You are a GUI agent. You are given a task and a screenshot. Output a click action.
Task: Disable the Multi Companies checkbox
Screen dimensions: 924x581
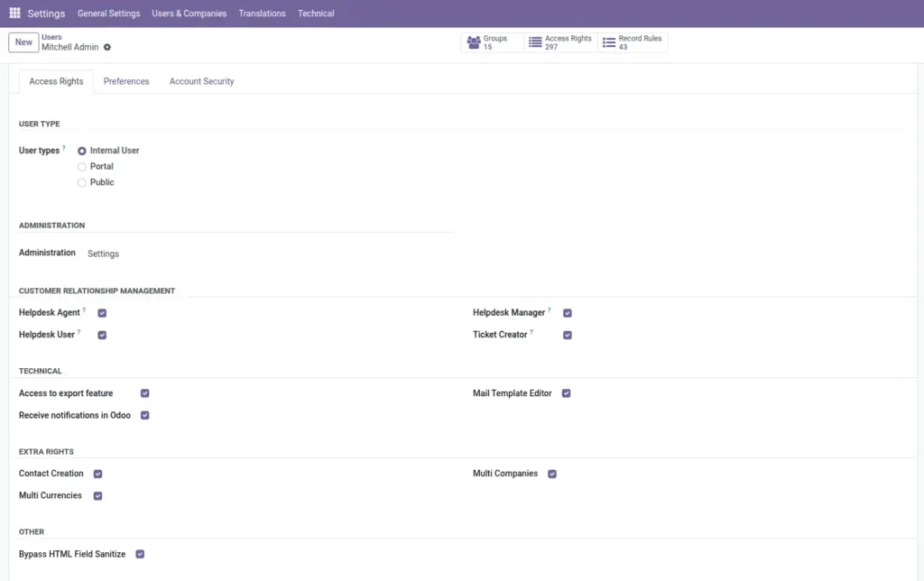pyautogui.click(x=552, y=474)
